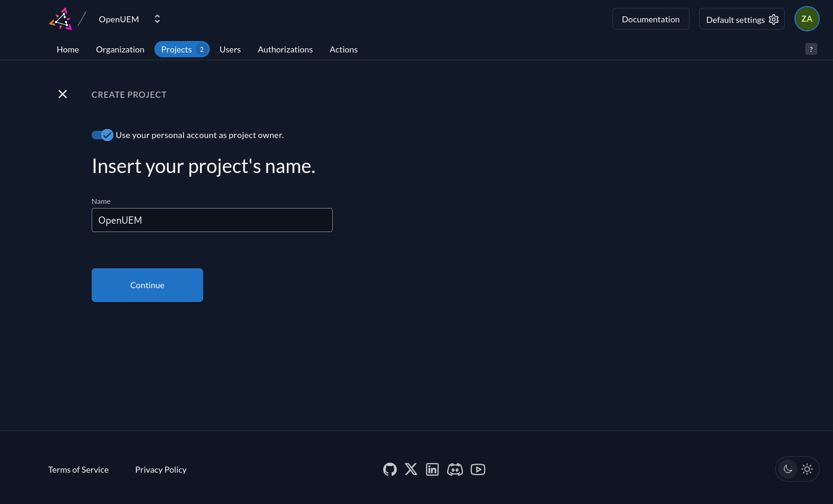The image size is (833, 504).
Task: Click the Default settings gear icon
Action: click(774, 19)
